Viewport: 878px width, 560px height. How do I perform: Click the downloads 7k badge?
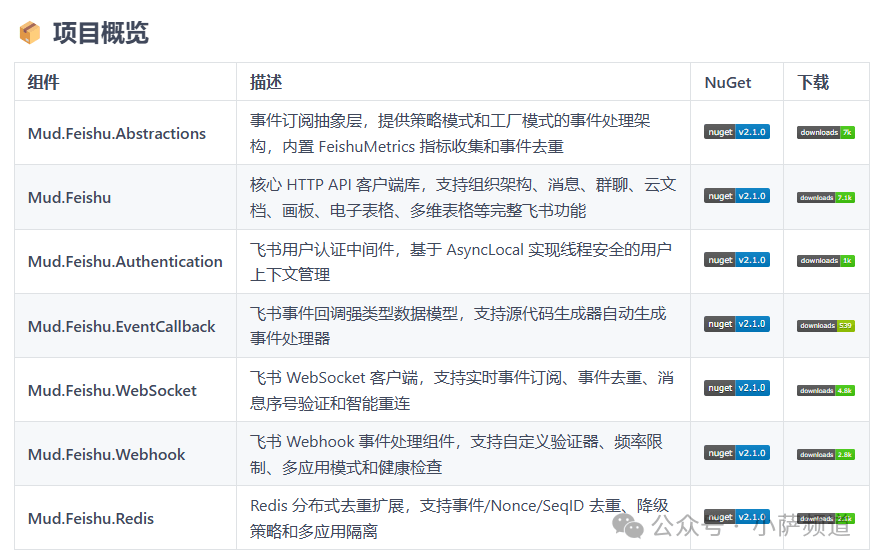click(x=826, y=133)
